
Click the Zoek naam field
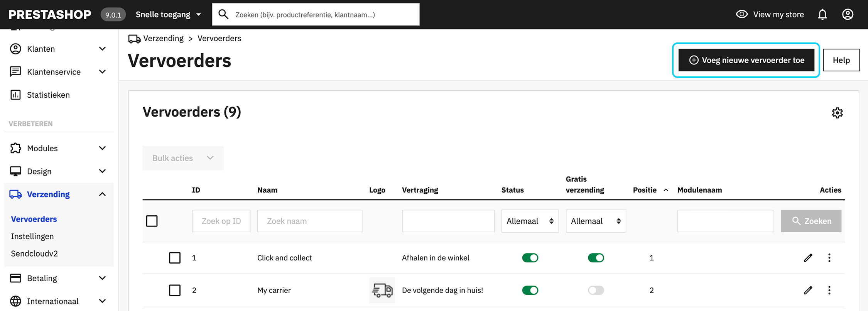point(310,221)
